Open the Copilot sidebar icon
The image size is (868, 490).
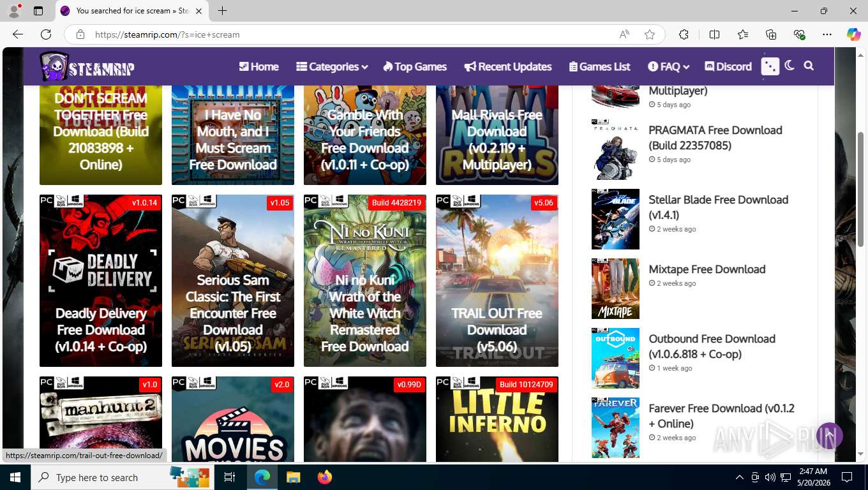pos(854,34)
